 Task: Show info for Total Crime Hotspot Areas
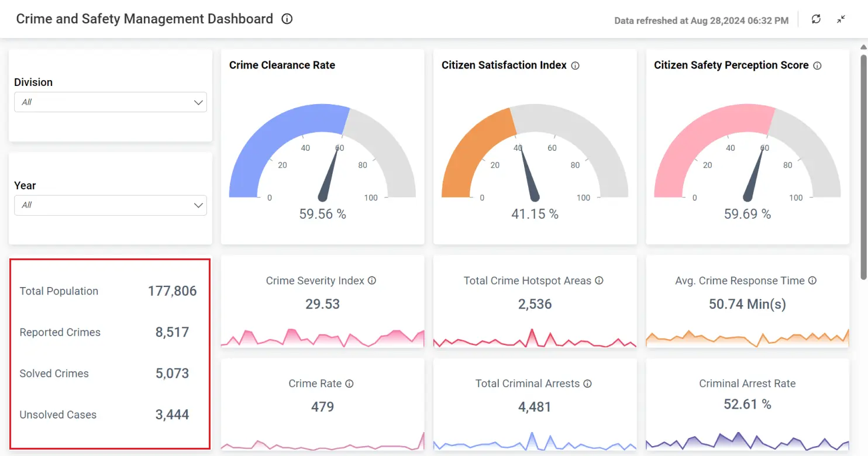tap(599, 281)
